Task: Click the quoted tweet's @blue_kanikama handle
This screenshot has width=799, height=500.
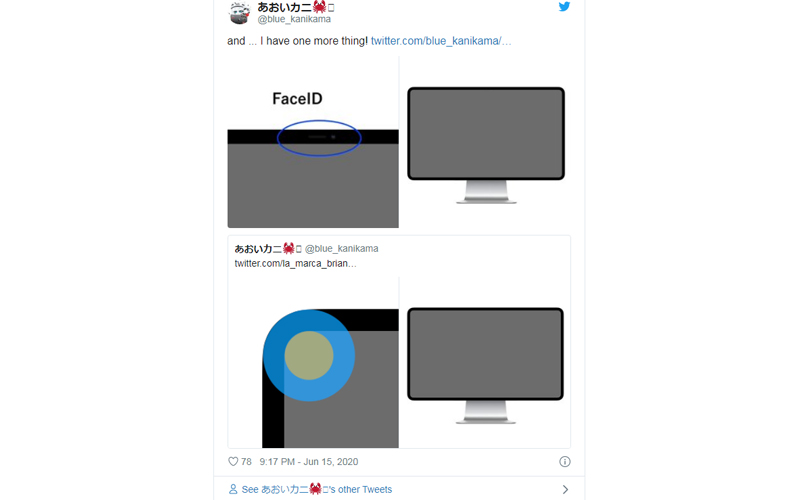Action: point(341,248)
